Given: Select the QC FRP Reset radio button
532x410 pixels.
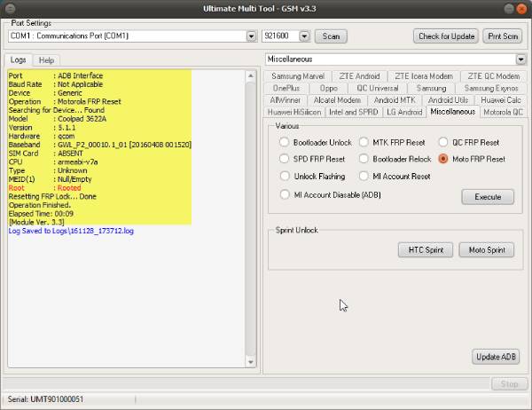Looking at the screenshot, I should 443,142.
